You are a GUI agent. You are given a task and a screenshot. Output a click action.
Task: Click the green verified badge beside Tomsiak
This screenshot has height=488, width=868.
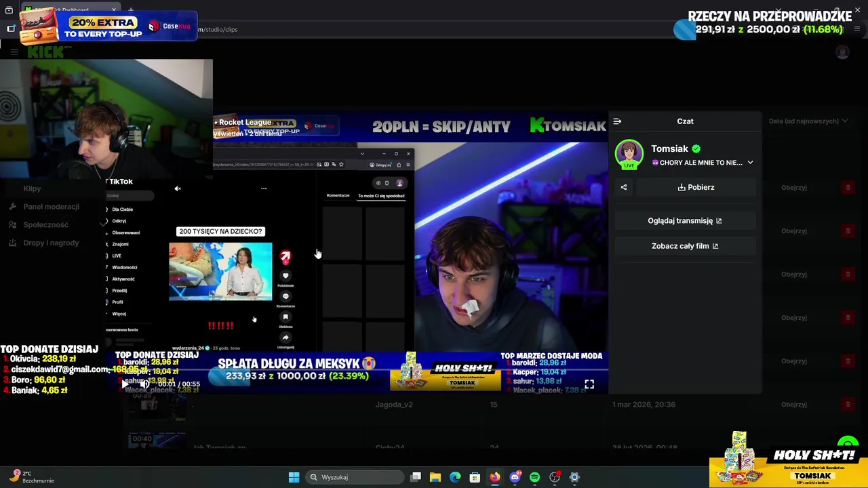(696, 148)
